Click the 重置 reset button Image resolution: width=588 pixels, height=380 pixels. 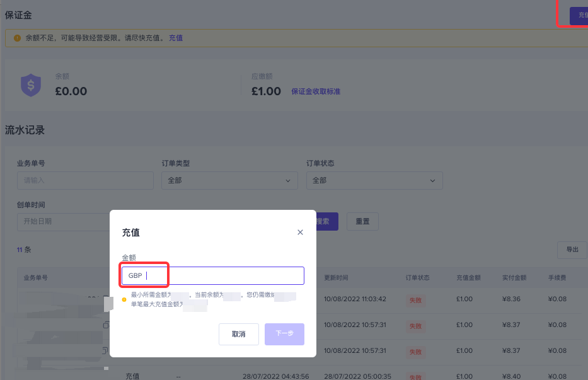click(x=362, y=221)
